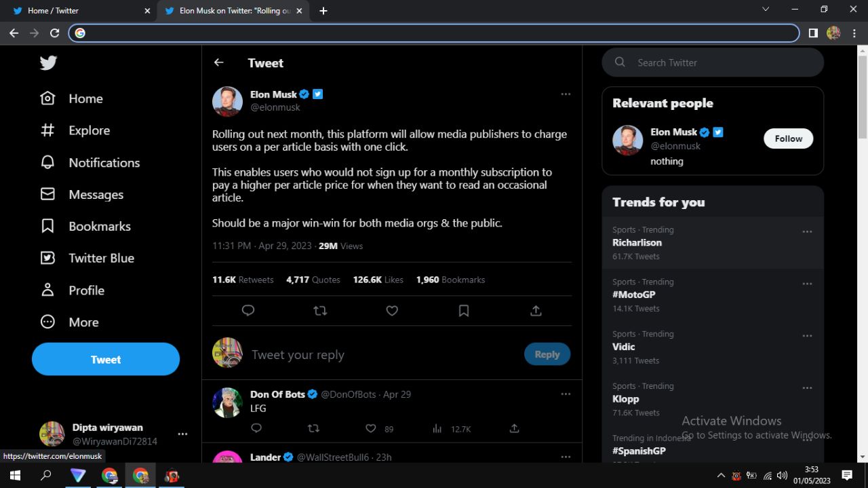Open share options for the main tweet

pos(536,310)
